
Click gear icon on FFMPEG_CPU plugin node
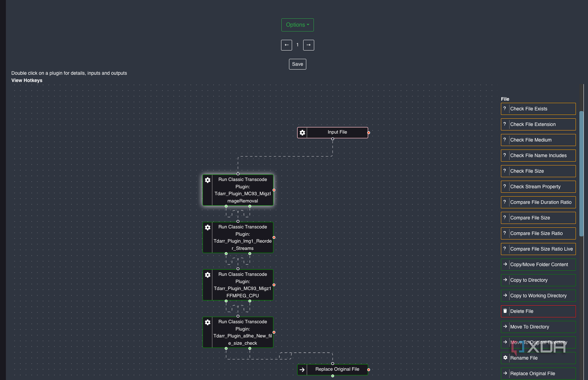click(208, 275)
